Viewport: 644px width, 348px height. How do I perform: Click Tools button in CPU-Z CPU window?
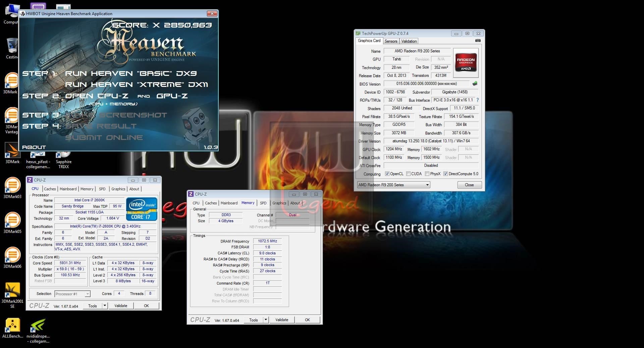[x=93, y=306]
